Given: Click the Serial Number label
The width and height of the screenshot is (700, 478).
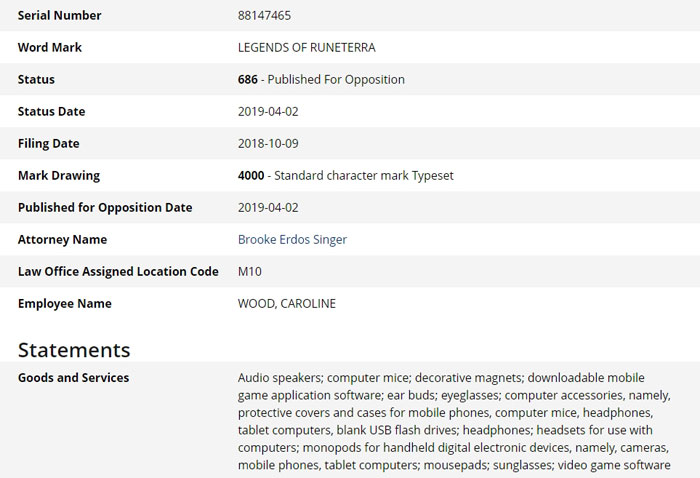Looking at the screenshot, I should [x=59, y=16].
